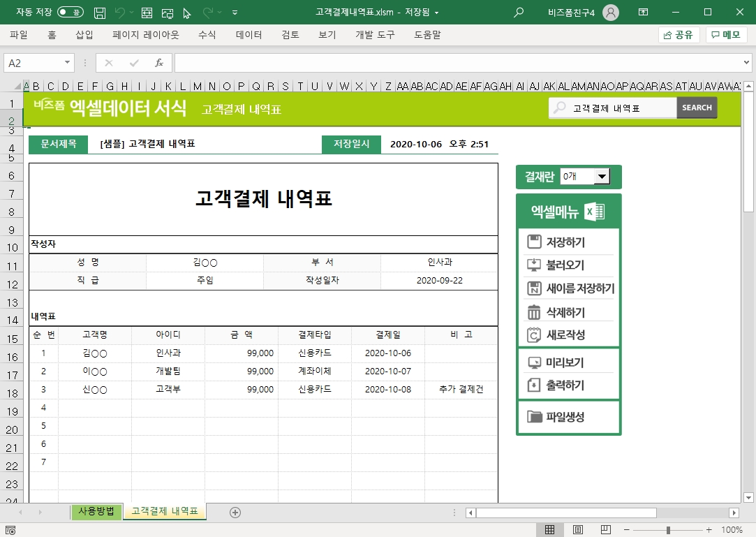Open Customize Quick Access Toolbar dropdown
Image resolution: width=756 pixels, height=537 pixels.
pyautogui.click(x=235, y=13)
